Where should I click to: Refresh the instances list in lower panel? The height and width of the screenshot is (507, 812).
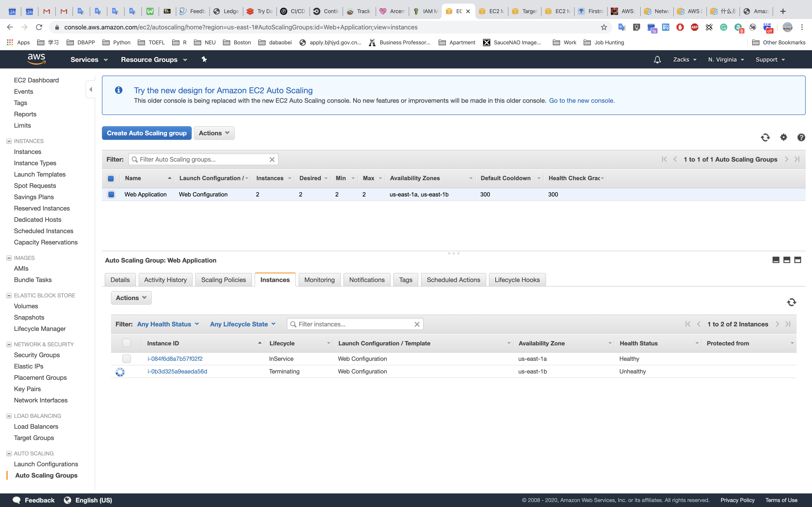pyautogui.click(x=792, y=302)
